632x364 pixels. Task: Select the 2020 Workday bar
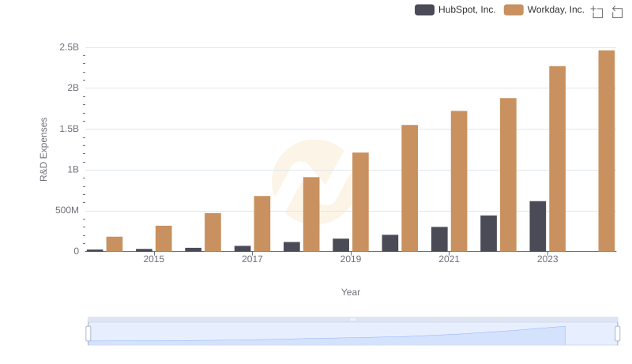coord(409,189)
